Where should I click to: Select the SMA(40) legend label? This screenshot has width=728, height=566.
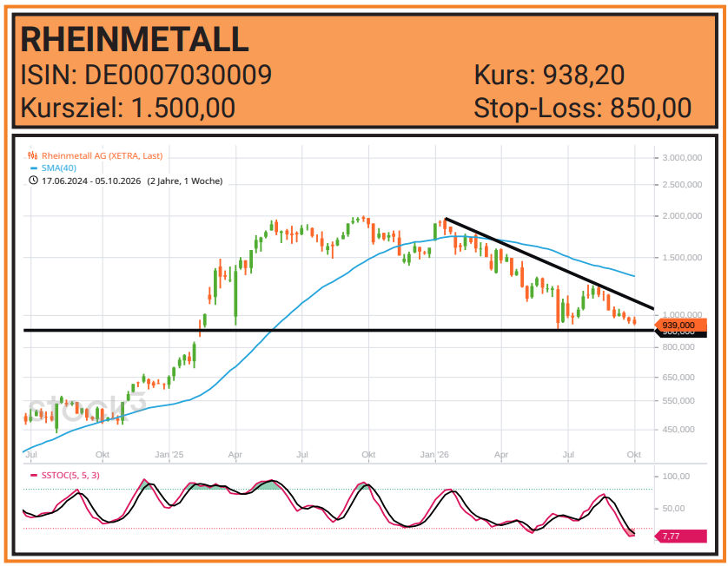click(x=59, y=168)
